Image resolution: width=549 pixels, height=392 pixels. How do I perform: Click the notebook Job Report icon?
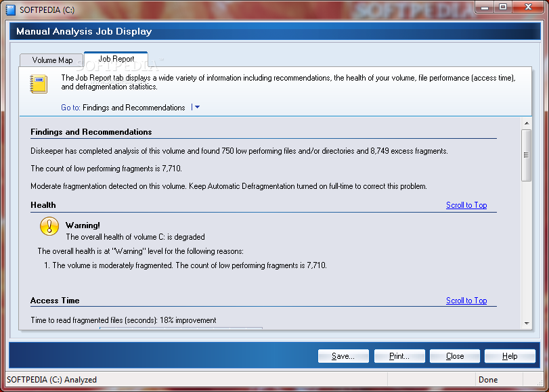pyautogui.click(x=39, y=84)
